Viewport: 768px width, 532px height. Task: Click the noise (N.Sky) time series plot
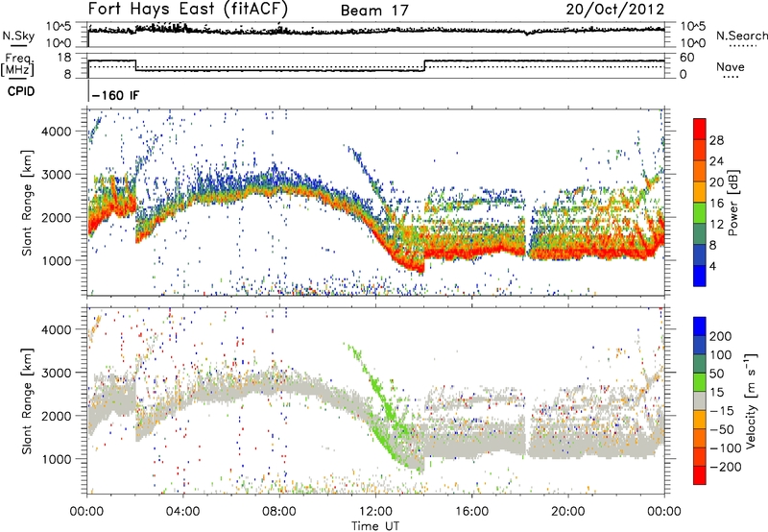(376, 35)
